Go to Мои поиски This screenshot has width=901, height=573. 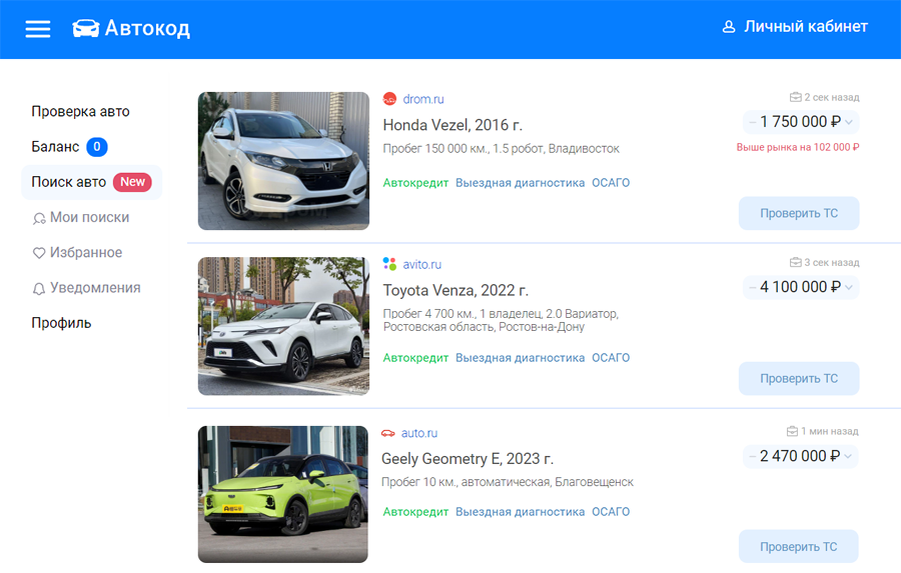point(90,217)
